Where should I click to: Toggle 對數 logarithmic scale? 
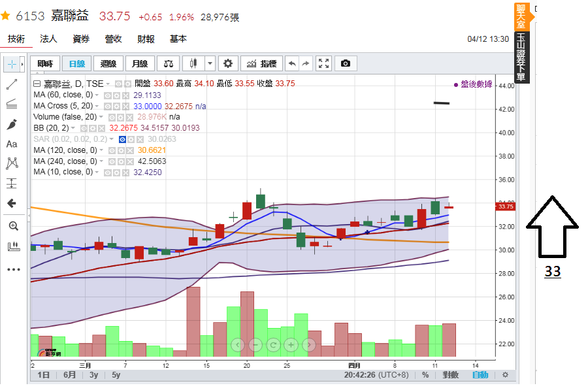pyautogui.click(x=450, y=375)
